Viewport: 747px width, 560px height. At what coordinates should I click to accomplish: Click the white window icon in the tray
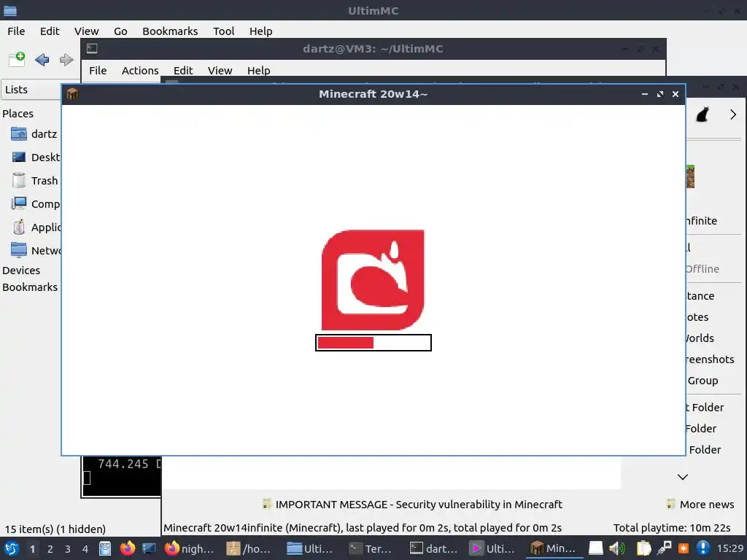pyautogui.click(x=595, y=548)
